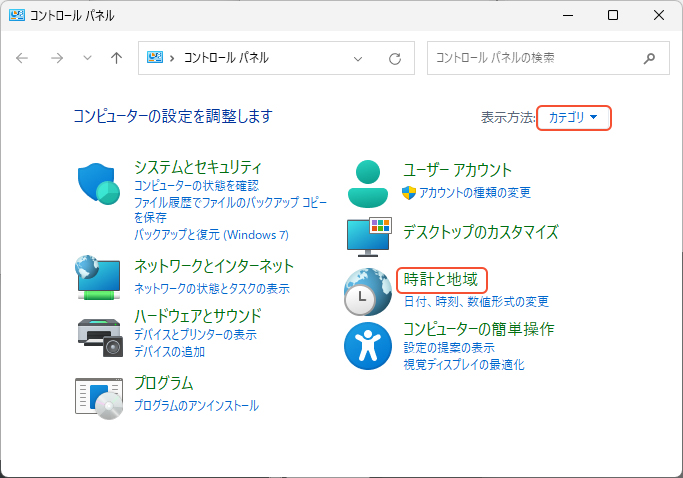Click the refresh button in address bar
This screenshot has height=478, width=683.
point(395,58)
